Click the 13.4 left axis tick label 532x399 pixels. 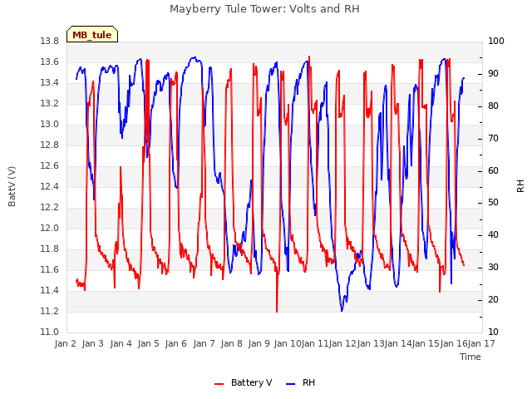pyautogui.click(x=50, y=83)
